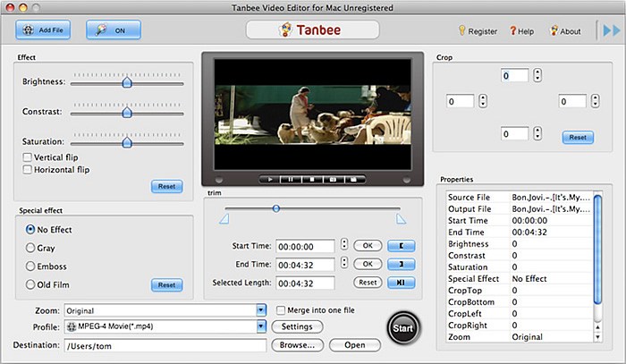This screenshot has width=626, height=364.
Task: Open the snapshot folder icon
Action: 354,180
